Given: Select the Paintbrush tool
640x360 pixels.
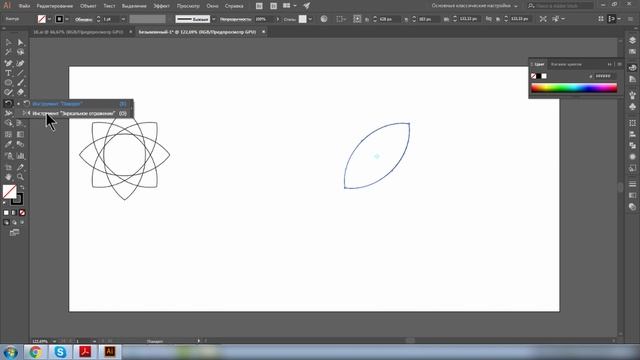Looking at the screenshot, I should (x=20, y=83).
